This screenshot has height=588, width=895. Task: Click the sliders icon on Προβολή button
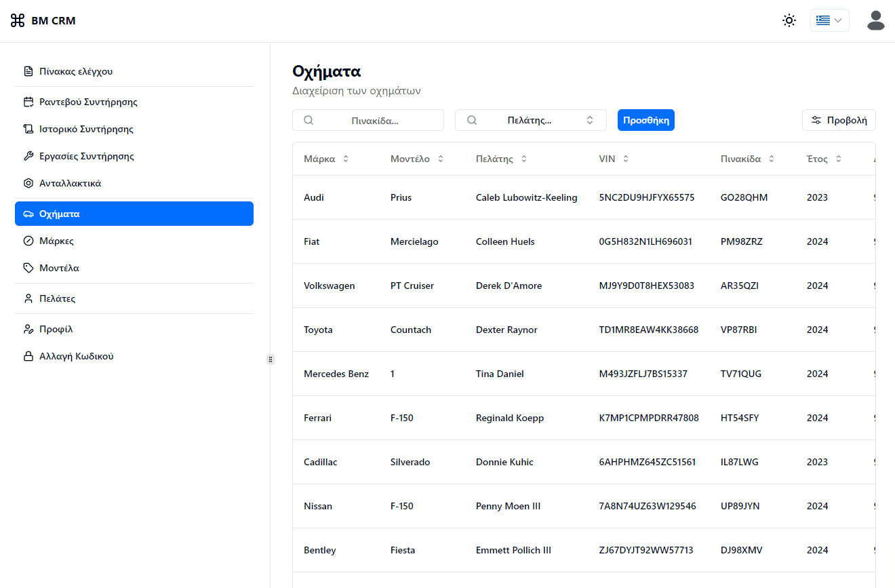(816, 120)
